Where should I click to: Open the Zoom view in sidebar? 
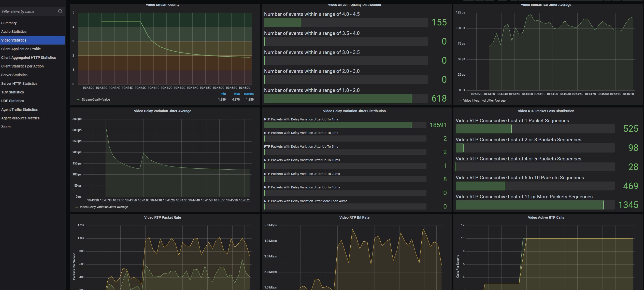pyautogui.click(x=6, y=127)
